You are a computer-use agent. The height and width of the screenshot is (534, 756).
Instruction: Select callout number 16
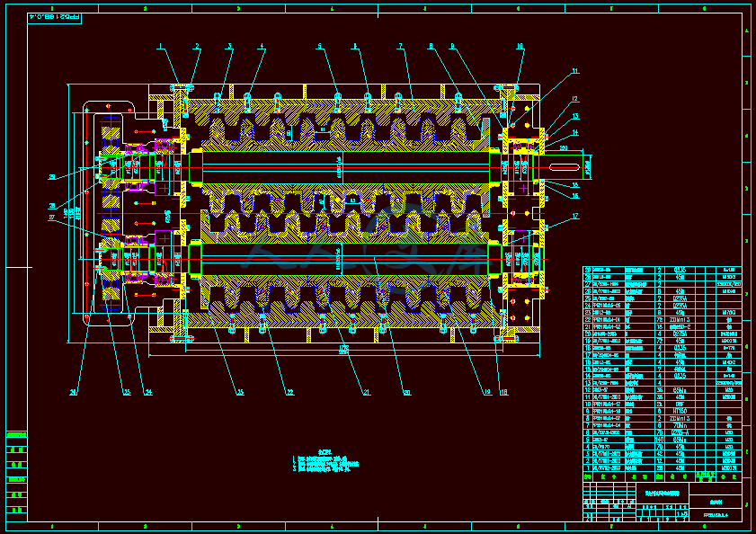pos(575,196)
